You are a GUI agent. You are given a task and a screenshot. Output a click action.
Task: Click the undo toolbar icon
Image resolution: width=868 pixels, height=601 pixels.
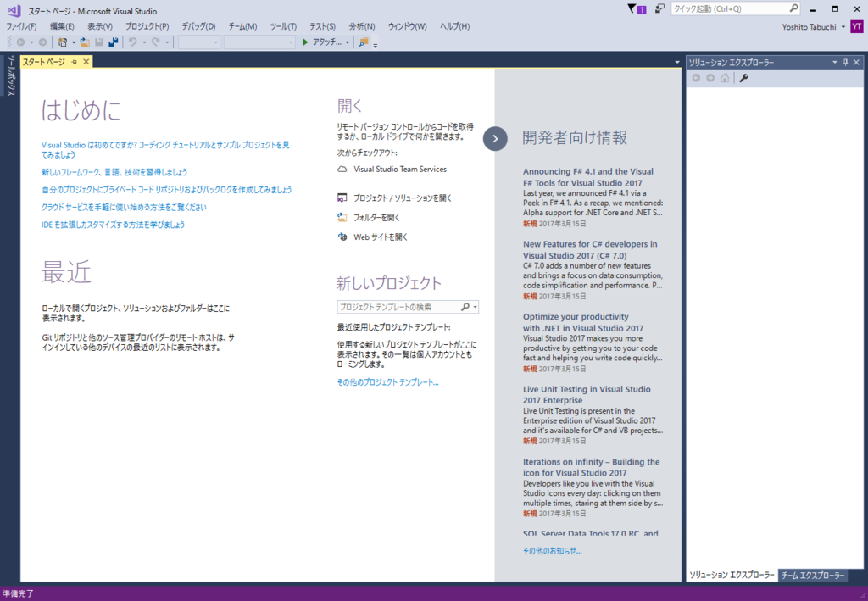coord(133,42)
